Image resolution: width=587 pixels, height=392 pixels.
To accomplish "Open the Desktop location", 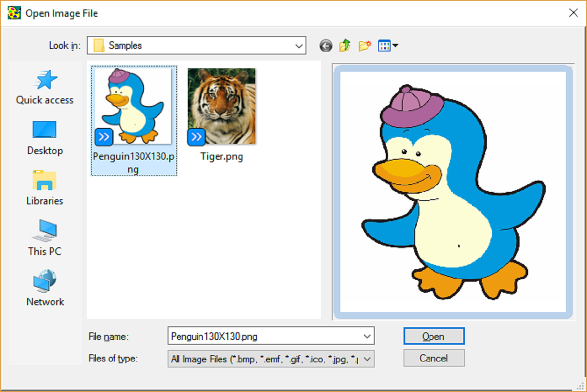I will (x=44, y=137).
